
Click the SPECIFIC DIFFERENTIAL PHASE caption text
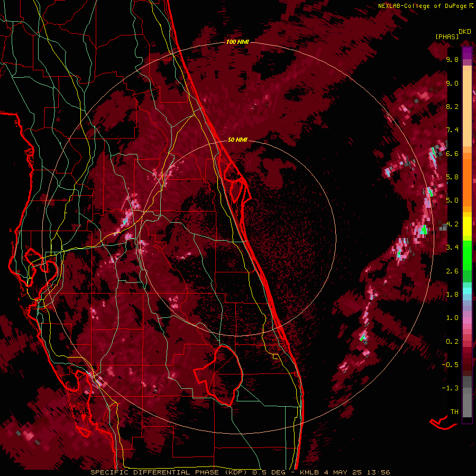[x=154, y=472]
